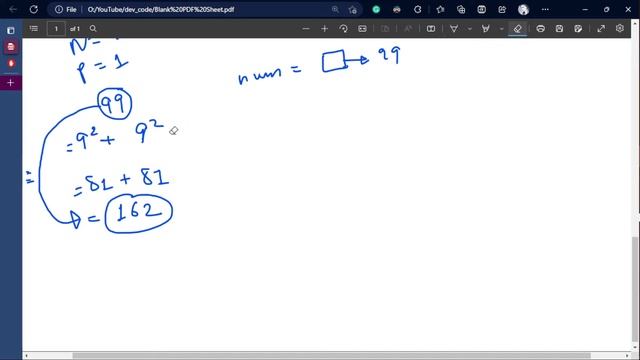
Task: View site information for File
Action: (x=66, y=9)
